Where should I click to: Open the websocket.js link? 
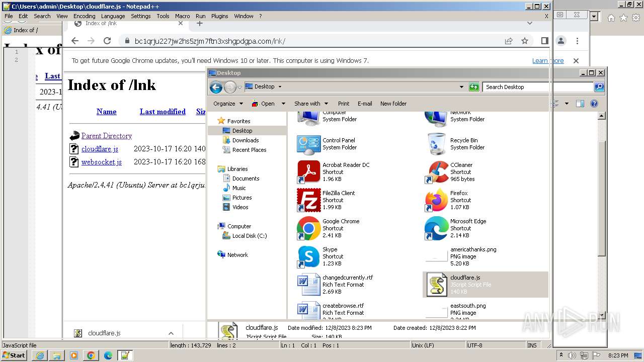pyautogui.click(x=102, y=162)
